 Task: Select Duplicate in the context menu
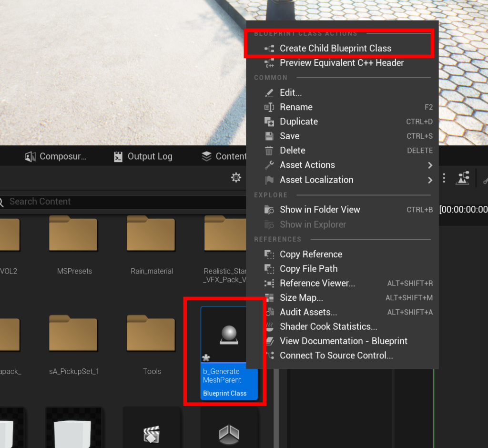click(342, 122)
